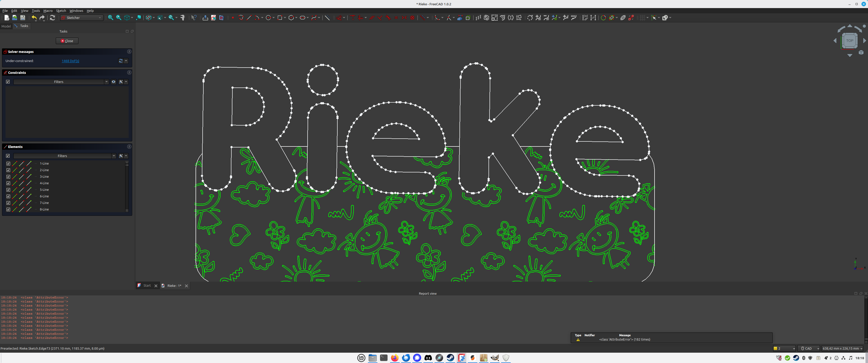
Task: Toggle constraint visibility eye icon
Action: pos(114,82)
